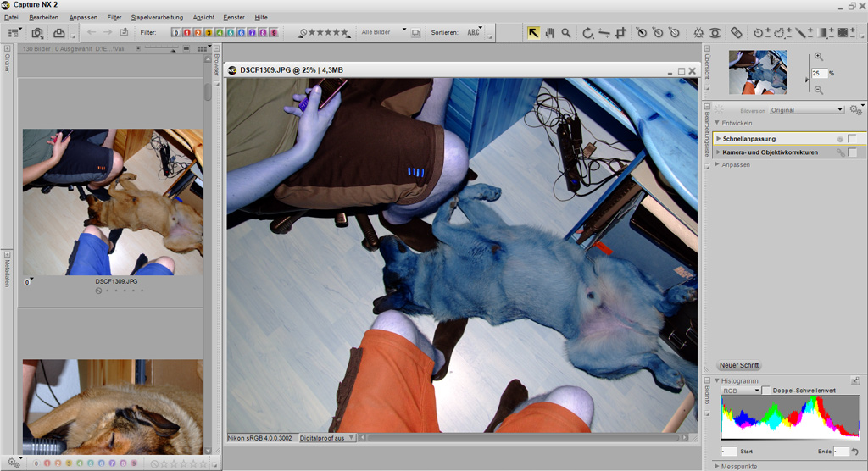This screenshot has height=471, width=868.
Task: Choose the Crop tool
Action: tap(620, 33)
